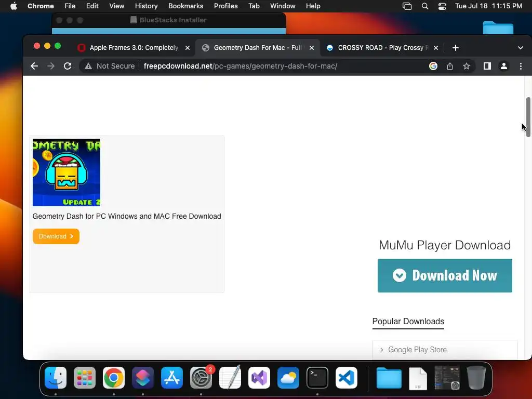Open System Settings from the Dock

pos(201,378)
